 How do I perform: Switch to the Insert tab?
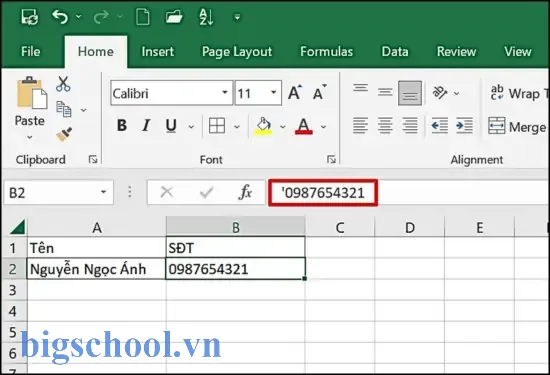[x=157, y=52]
